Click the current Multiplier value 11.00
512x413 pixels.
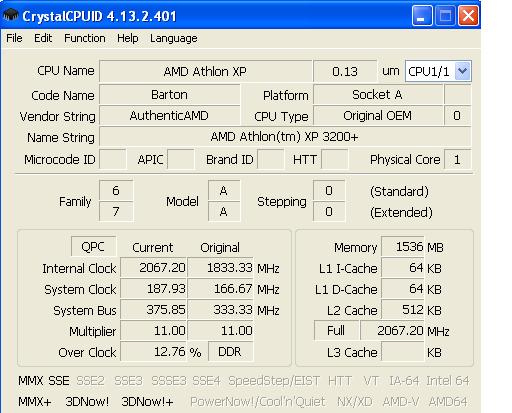[154, 331]
